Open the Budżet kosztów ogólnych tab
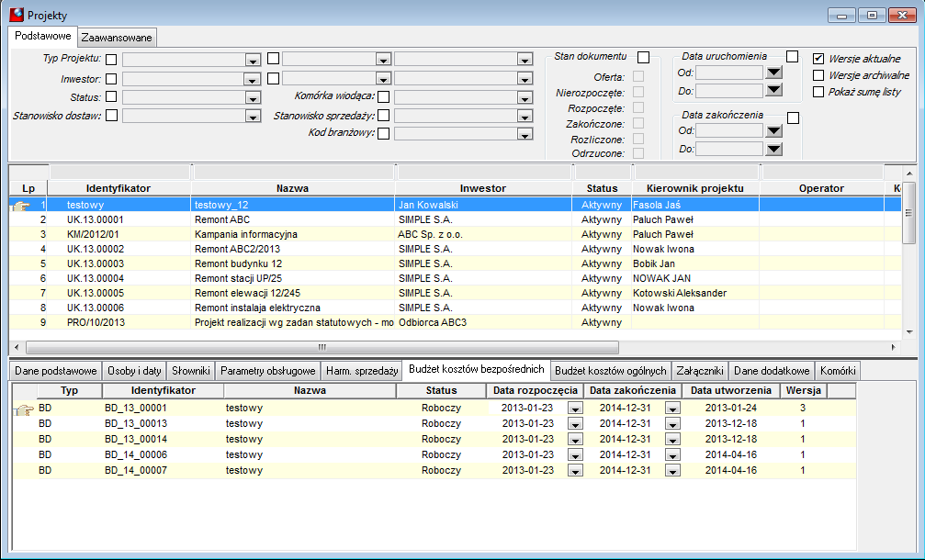This screenshot has width=925, height=560. click(611, 371)
